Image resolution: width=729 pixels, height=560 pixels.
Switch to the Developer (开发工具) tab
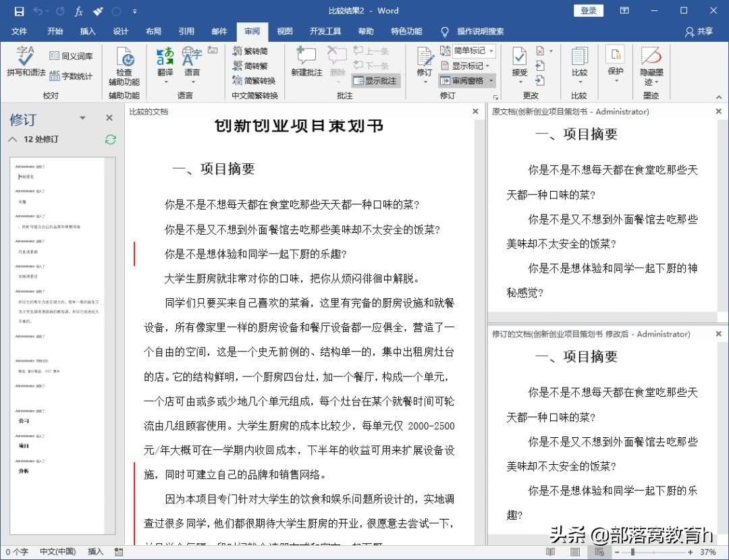click(x=325, y=32)
